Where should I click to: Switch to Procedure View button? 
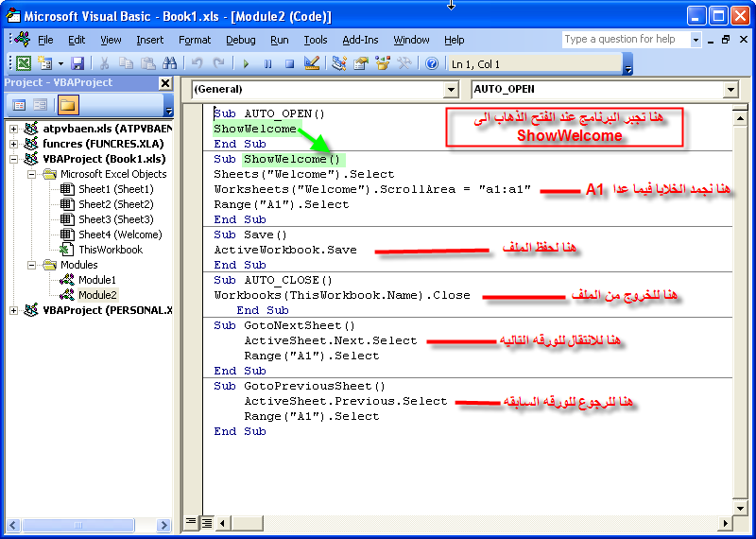[x=191, y=523]
